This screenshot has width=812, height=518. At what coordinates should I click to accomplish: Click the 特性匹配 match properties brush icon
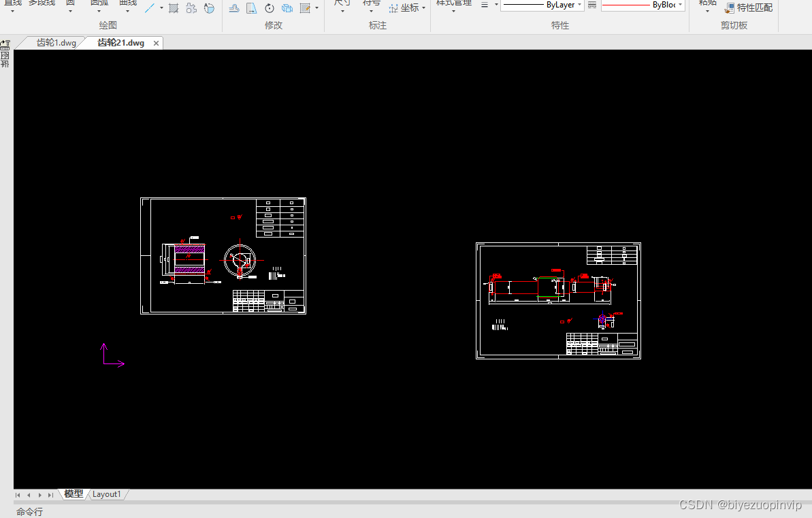[729, 7]
